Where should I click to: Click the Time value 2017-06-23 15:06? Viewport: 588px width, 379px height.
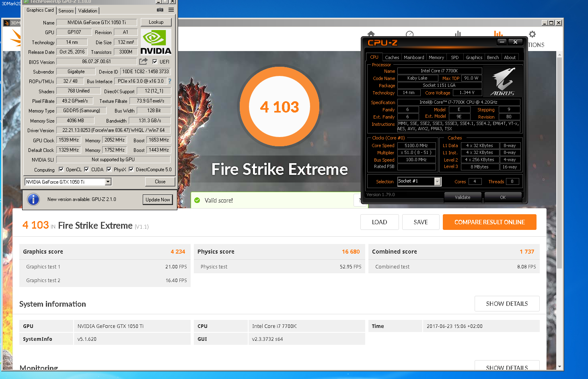[454, 326]
